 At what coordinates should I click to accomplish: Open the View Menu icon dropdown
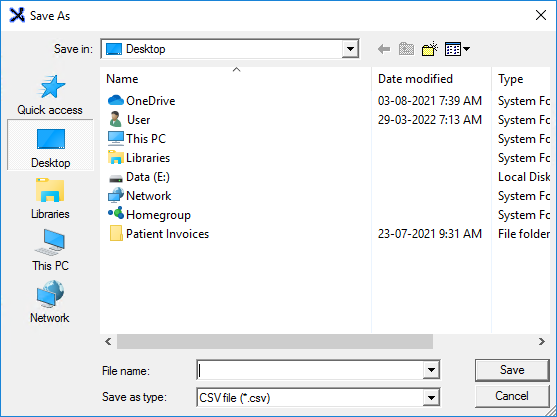pyautogui.click(x=457, y=49)
